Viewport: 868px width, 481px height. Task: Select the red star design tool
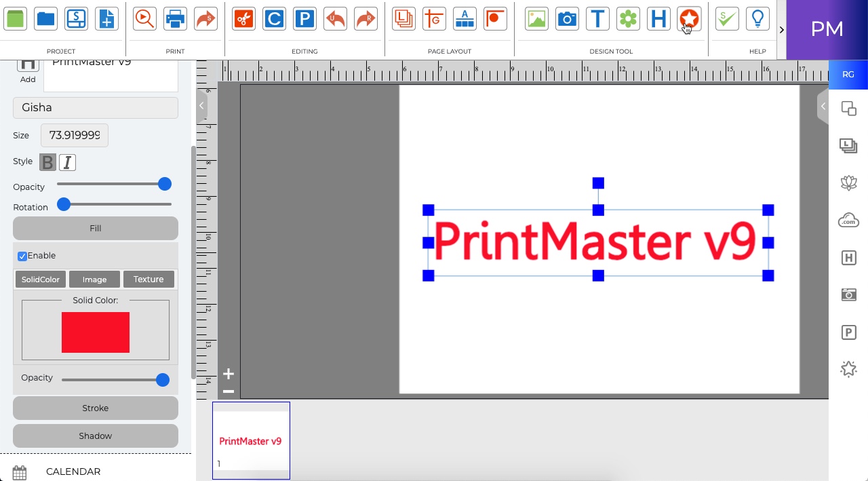click(x=689, y=19)
